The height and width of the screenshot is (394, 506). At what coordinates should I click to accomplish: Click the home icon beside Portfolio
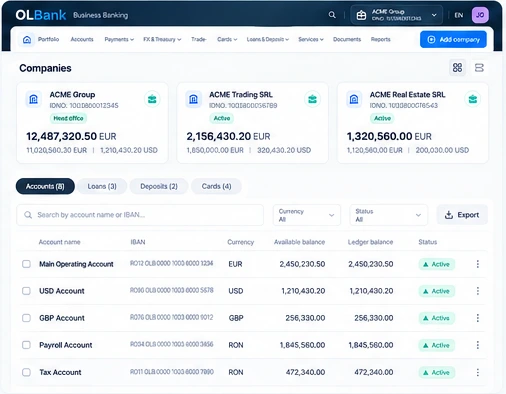[27, 40]
